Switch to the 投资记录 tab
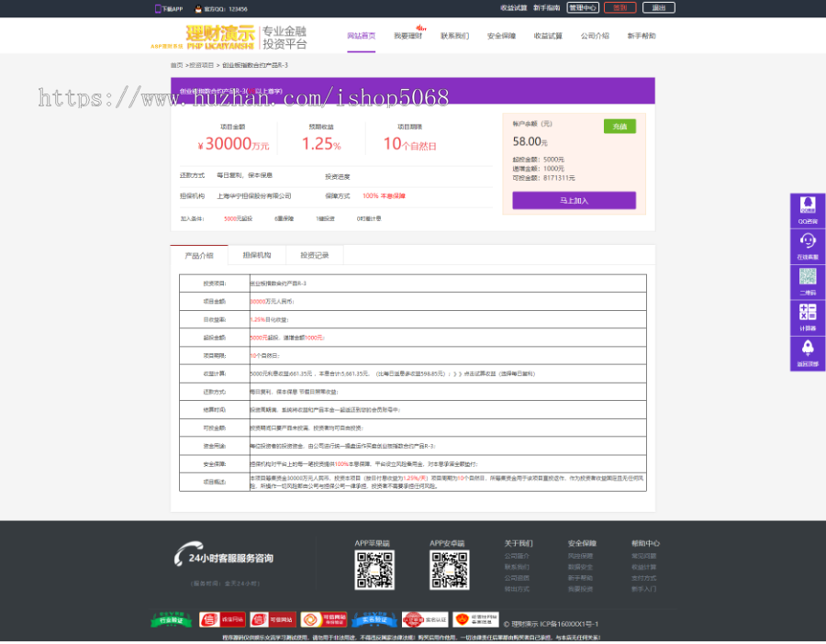This screenshot has width=826, height=644. (317, 255)
